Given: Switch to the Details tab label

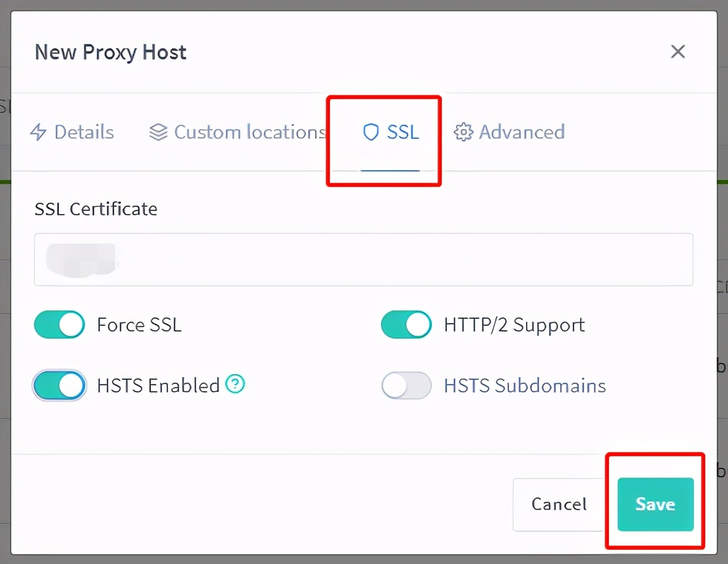Looking at the screenshot, I should tap(84, 132).
